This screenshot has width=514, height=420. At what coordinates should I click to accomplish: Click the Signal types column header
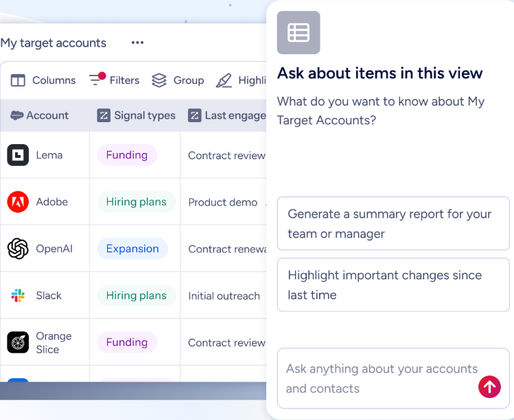point(145,115)
